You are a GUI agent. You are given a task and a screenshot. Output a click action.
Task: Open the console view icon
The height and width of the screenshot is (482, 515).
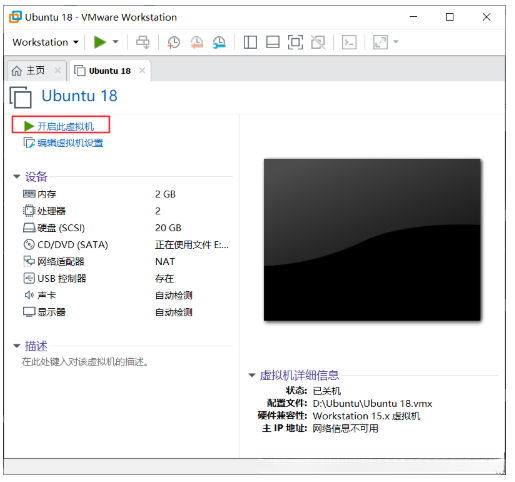pyautogui.click(x=349, y=42)
